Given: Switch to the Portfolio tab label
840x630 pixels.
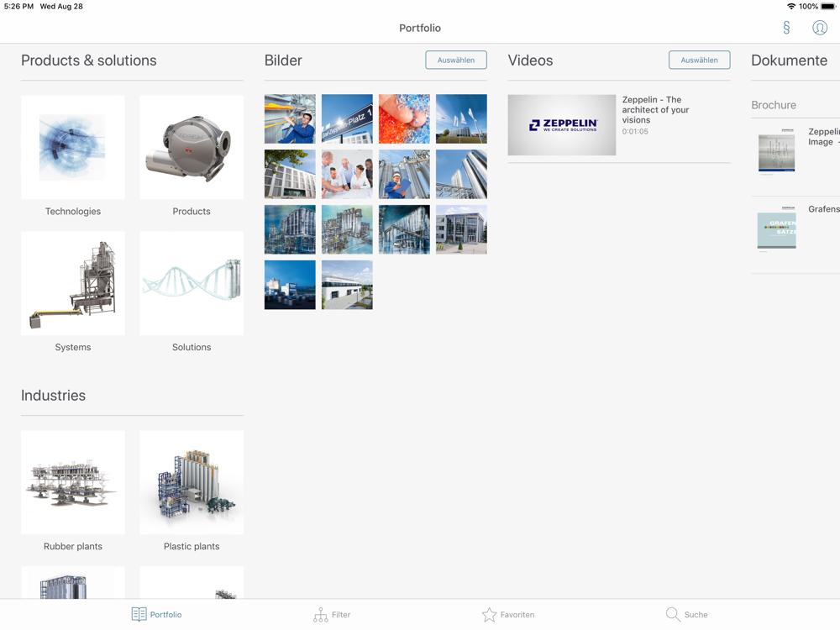Looking at the screenshot, I should click(x=165, y=615).
